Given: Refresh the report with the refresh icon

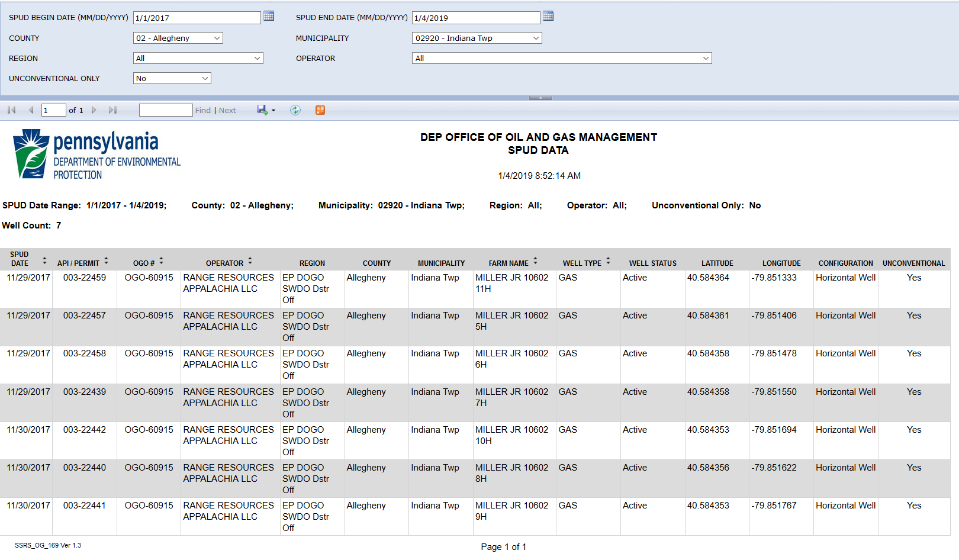Looking at the screenshot, I should (x=295, y=110).
